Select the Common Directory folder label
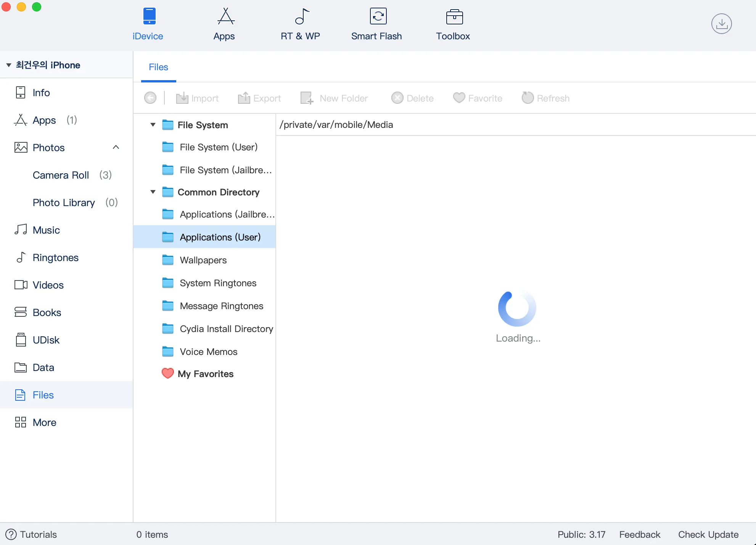 tap(218, 192)
